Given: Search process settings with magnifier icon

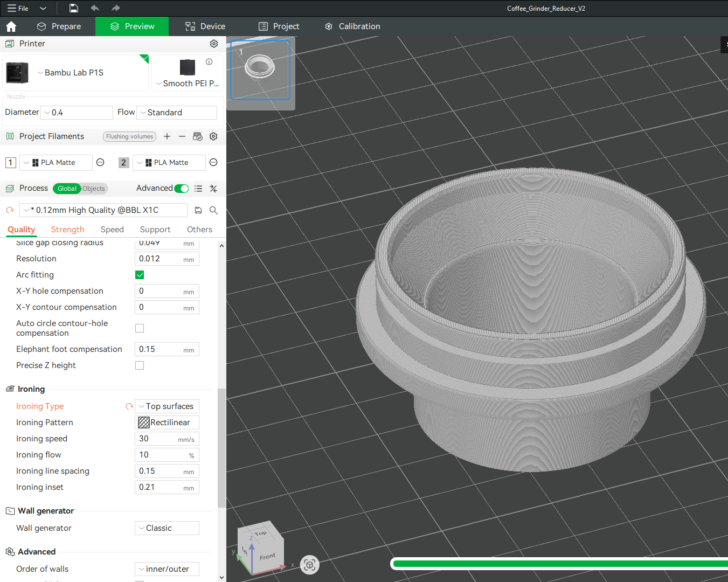Looking at the screenshot, I should point(213,210).
